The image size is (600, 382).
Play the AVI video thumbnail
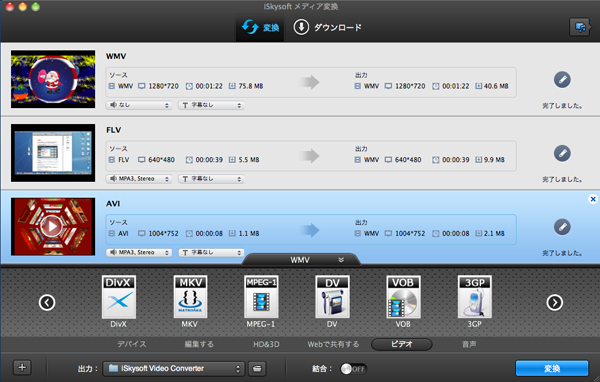52,227
